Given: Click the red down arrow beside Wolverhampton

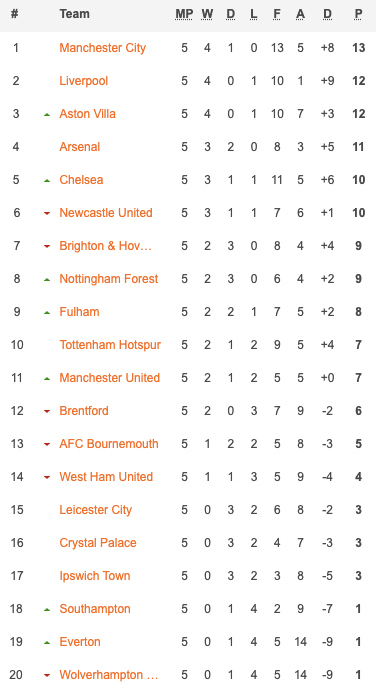Looking at the screenshot, I should pyautogui.click(x=47, y=675).
